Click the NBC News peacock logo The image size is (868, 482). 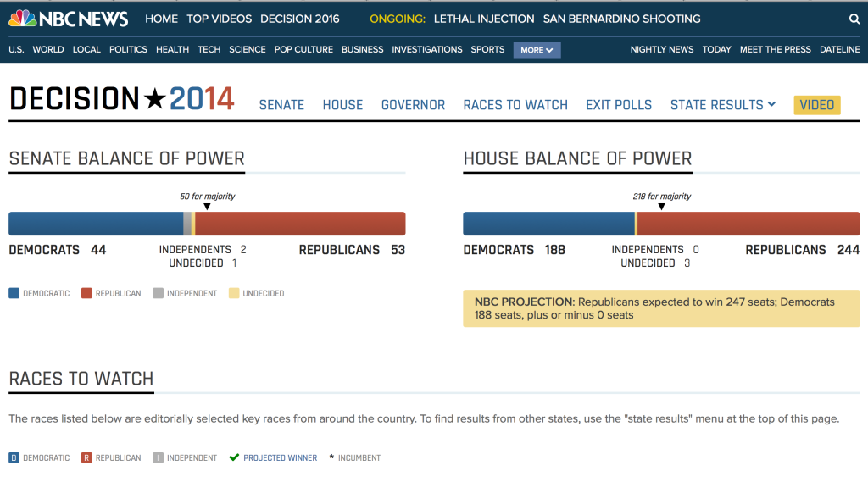(x=23, y=19)
